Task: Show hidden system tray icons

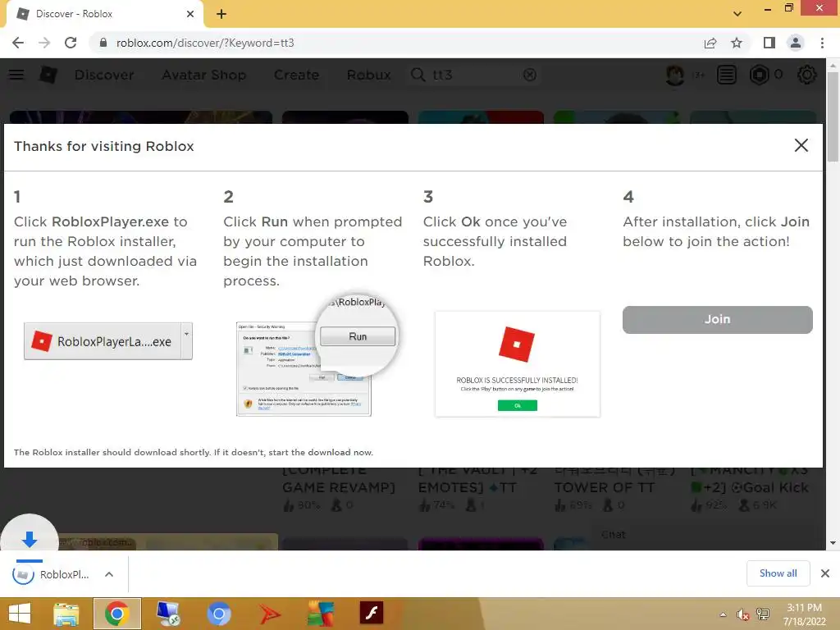Action: click(x=724, y=614)
